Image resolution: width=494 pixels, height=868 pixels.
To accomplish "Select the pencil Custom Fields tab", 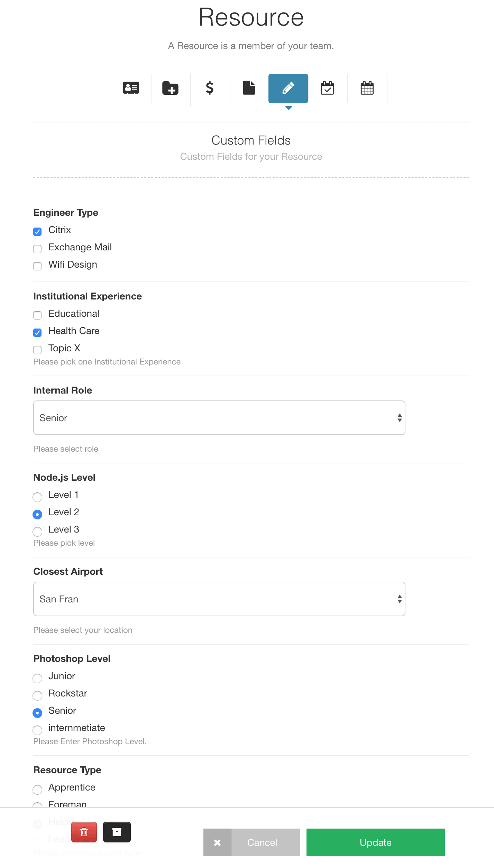I will [x=288, y=88].
